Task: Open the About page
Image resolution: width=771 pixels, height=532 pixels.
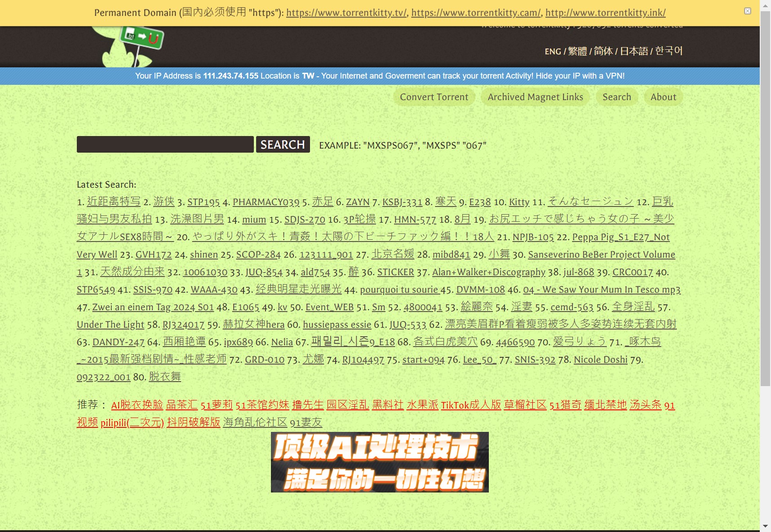Action: 663,97
